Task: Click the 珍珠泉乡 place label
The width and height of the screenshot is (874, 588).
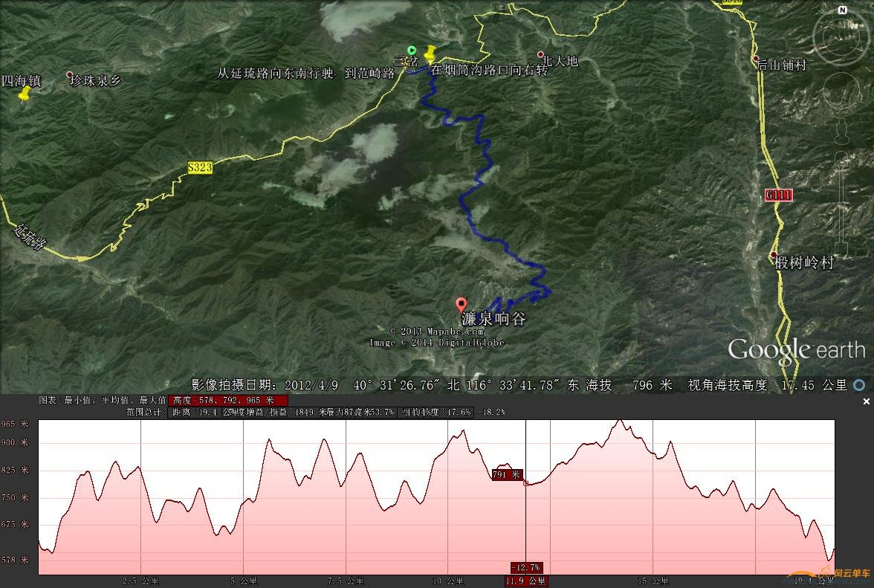Action: 95,80
